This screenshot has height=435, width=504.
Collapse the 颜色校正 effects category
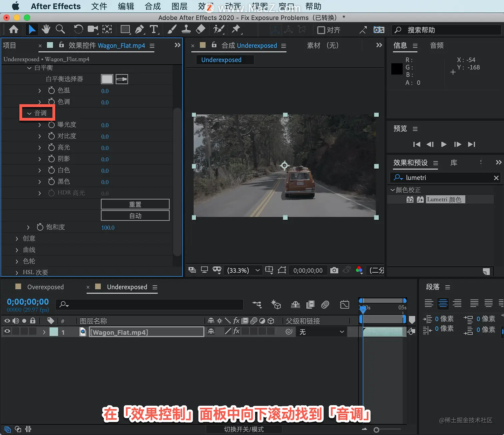[392, 190]
